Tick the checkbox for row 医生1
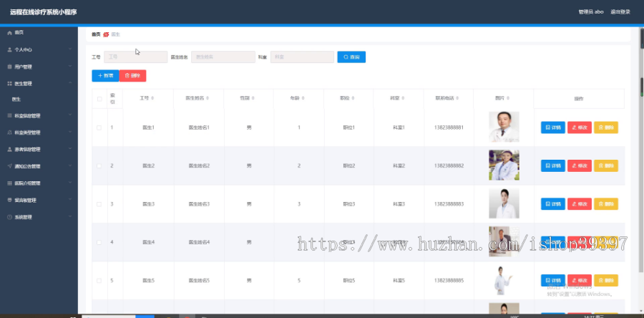 [99, 127]
